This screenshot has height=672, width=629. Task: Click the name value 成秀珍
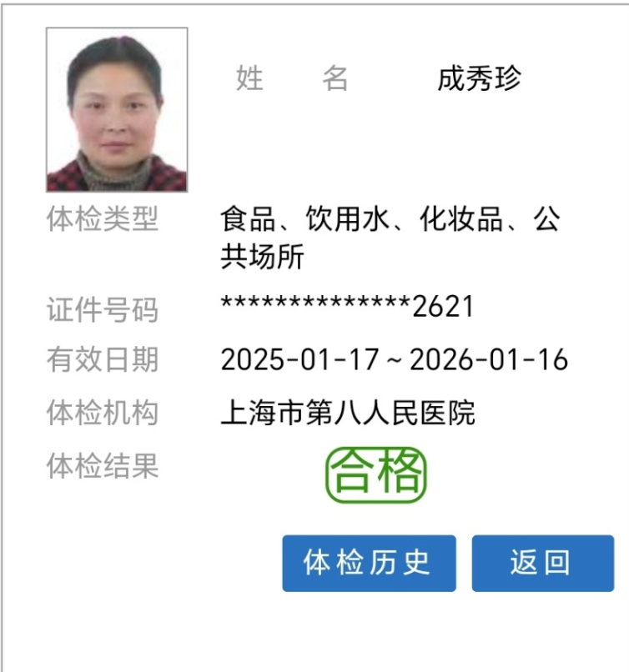(x=479, y=78)
